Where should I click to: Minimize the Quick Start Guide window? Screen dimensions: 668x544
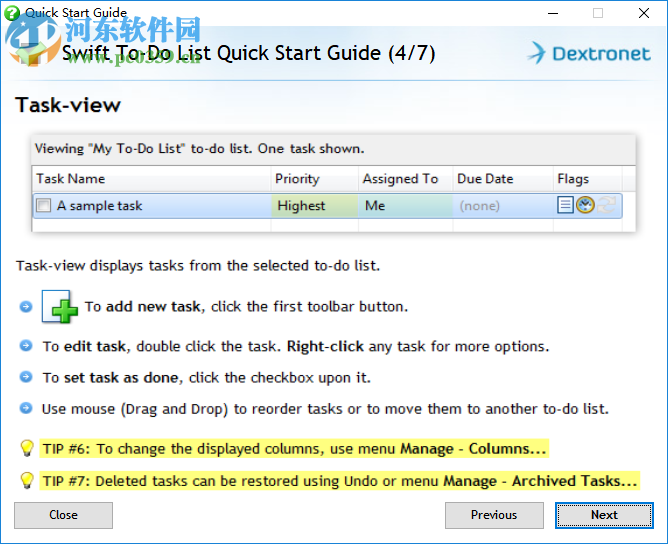(x=553, y=13)
